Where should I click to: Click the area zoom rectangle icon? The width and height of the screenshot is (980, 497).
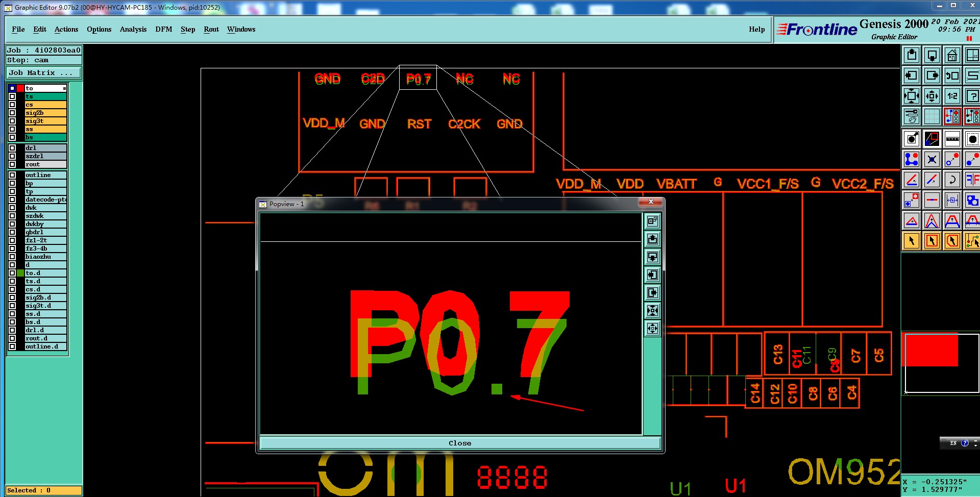coord(932,139)
